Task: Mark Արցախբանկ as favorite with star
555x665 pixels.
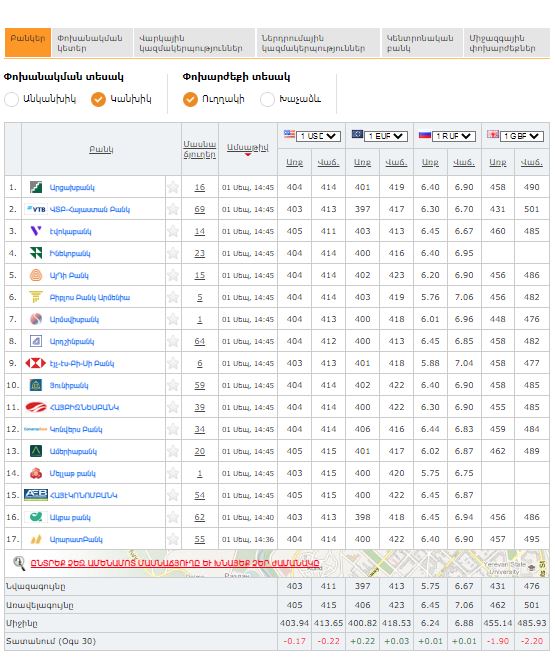Action: (x=173, y=187)
